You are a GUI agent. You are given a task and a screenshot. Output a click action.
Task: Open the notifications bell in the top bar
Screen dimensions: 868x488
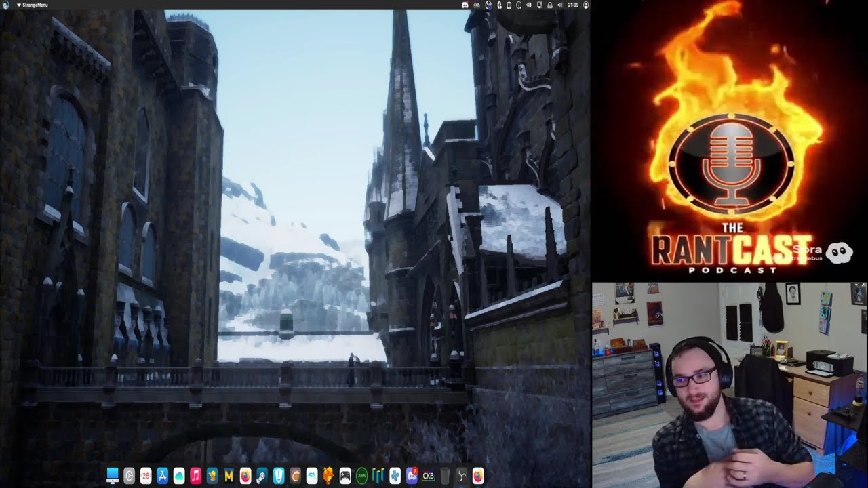549,5
